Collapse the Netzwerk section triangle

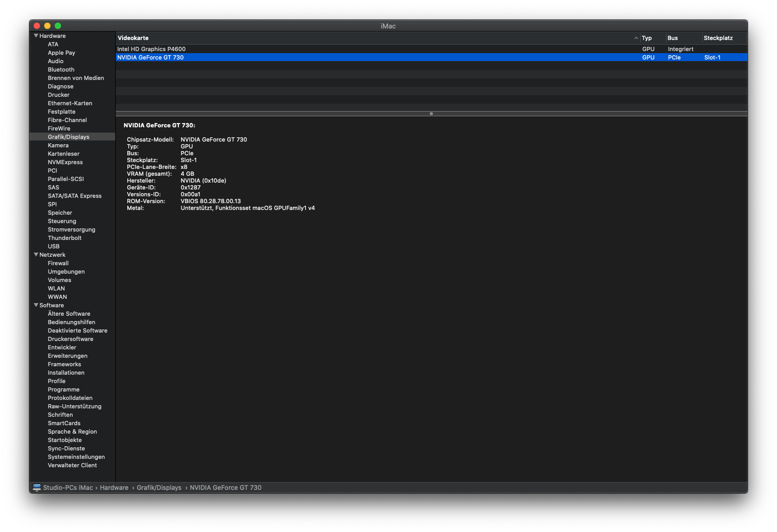[x=36, y=255]
